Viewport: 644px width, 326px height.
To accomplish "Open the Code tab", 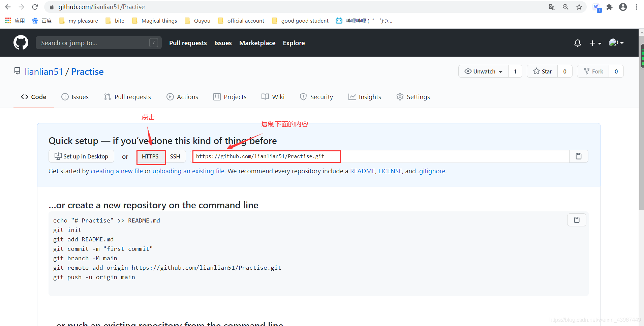I will [x=33, y=97].
